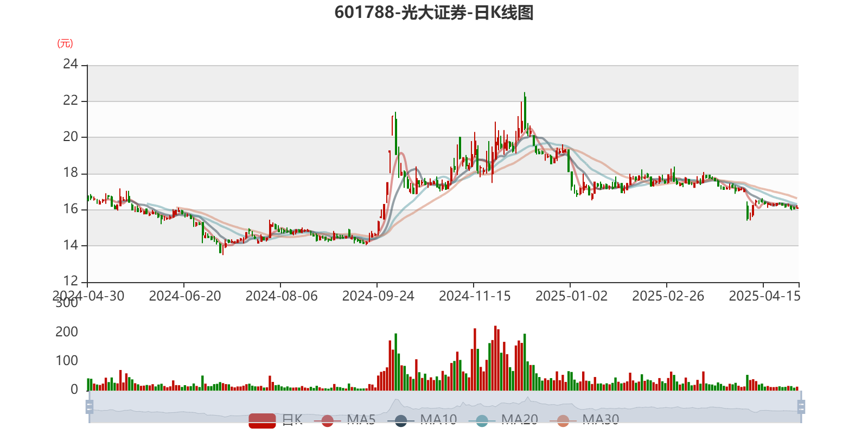
Task: Click the chart title 601788-光大证券-日K线图
Action: pyautogui.click(x=434, y=12)
